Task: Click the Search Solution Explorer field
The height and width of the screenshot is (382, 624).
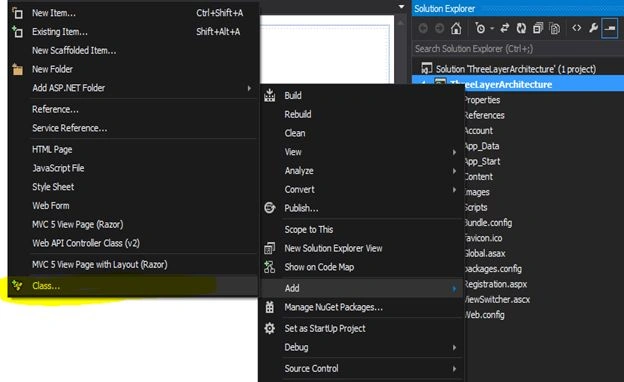Action: point(518,49)
